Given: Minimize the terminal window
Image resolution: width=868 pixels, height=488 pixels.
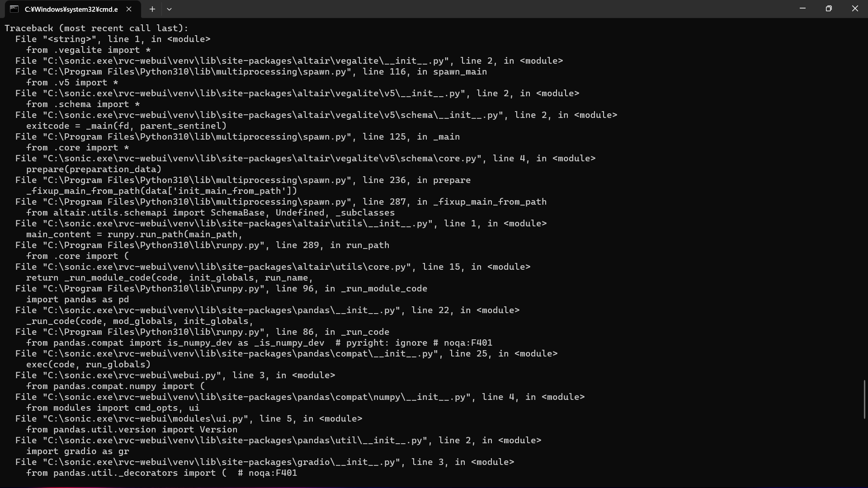Looking at the screenshot, I should coord(803,8).
